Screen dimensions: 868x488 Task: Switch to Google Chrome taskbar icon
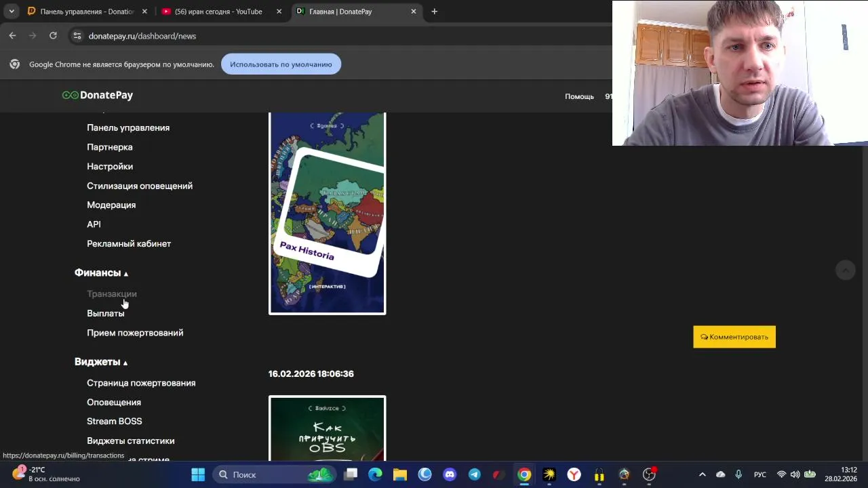(524, 474)
